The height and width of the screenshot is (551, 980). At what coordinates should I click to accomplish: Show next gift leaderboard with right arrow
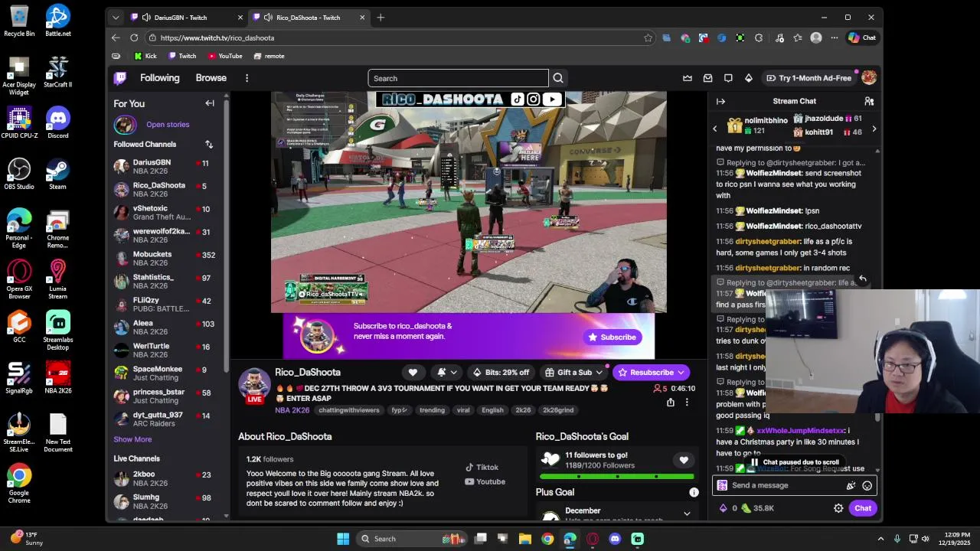pos(874,129)
